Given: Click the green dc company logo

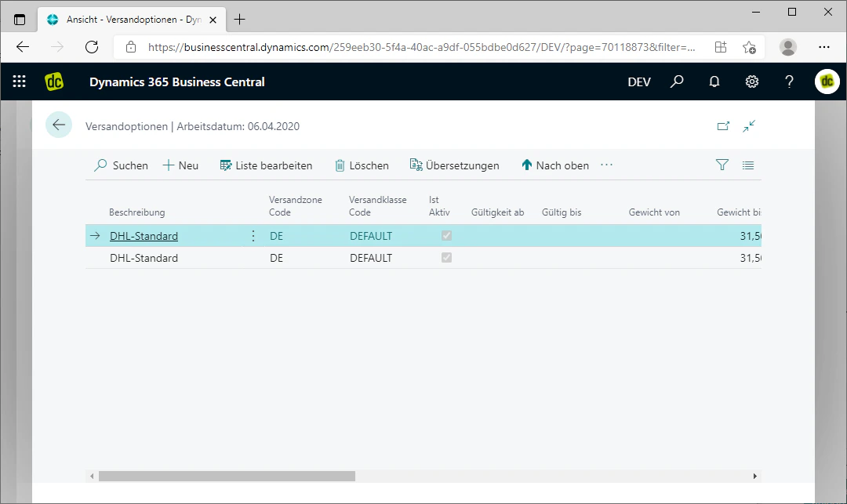Looking at the screenshot, I should 54,82.
